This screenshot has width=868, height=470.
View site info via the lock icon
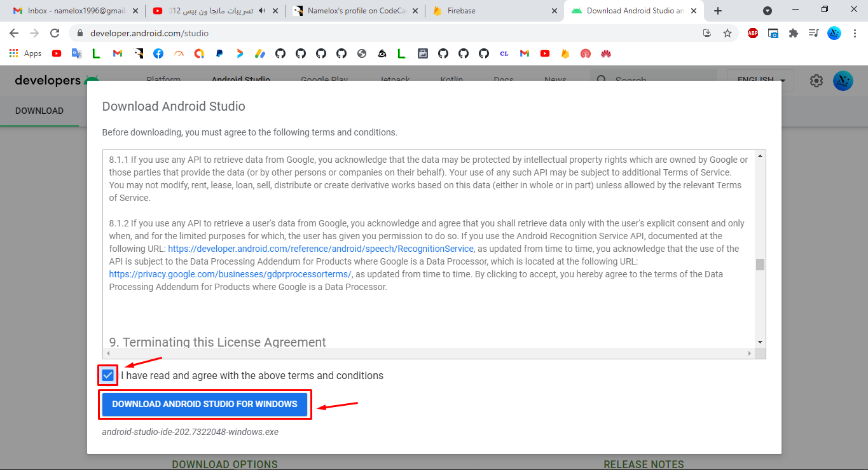(x=80, y=33)
